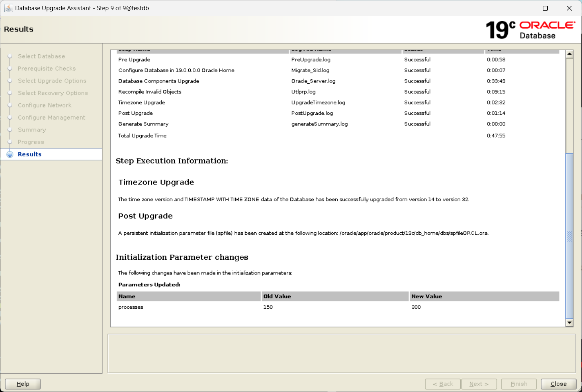Click the total time value 0:47:55
This screenshot has height=392, width=582.
click(496, 136)
